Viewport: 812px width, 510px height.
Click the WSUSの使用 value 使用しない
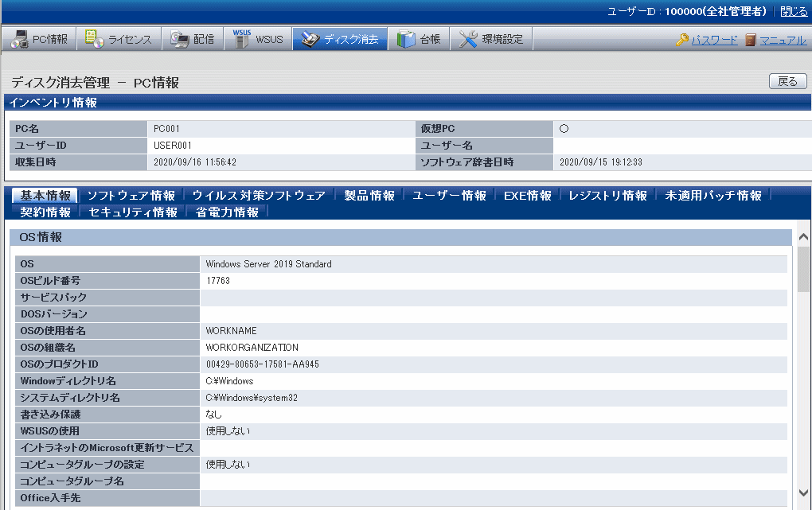pos(228,431)
